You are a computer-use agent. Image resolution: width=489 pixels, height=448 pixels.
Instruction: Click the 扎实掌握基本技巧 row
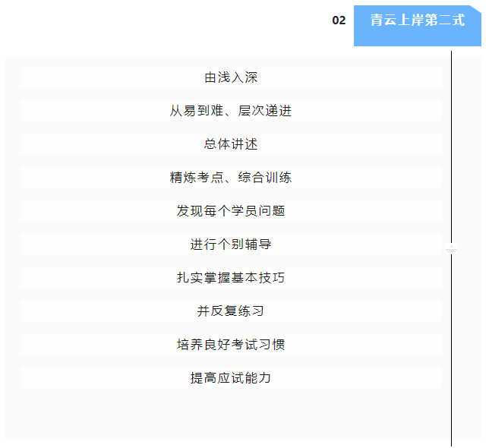point(231,277)
